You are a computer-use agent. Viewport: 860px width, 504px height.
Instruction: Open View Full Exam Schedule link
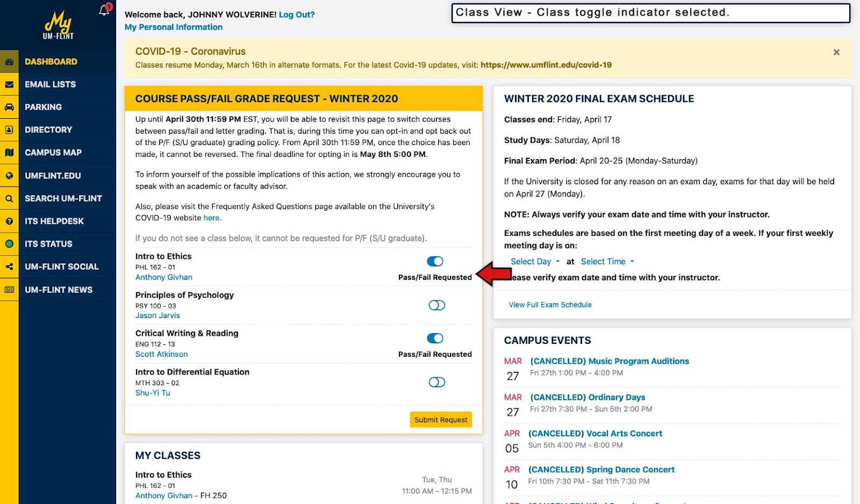coord(550,305)
